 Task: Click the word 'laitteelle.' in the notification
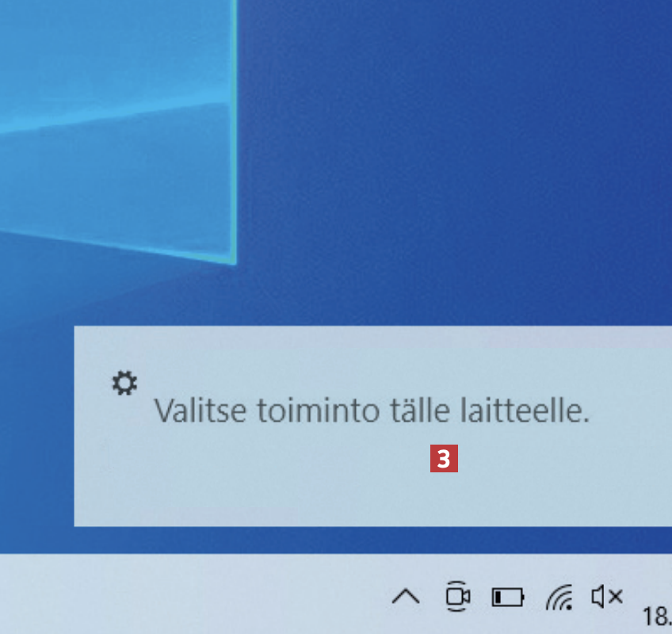click(x=525, y=411)
